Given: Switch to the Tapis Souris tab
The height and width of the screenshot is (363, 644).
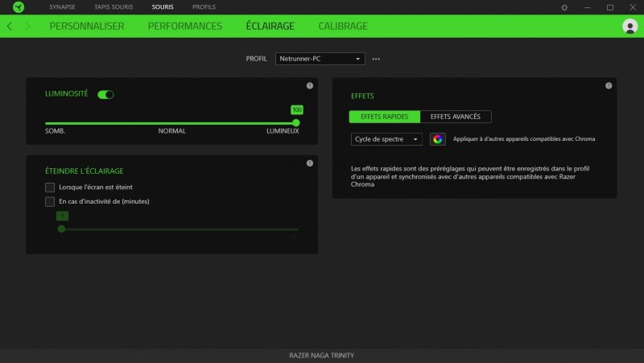Looking at the screenshot, I should [x=114, y=7].
